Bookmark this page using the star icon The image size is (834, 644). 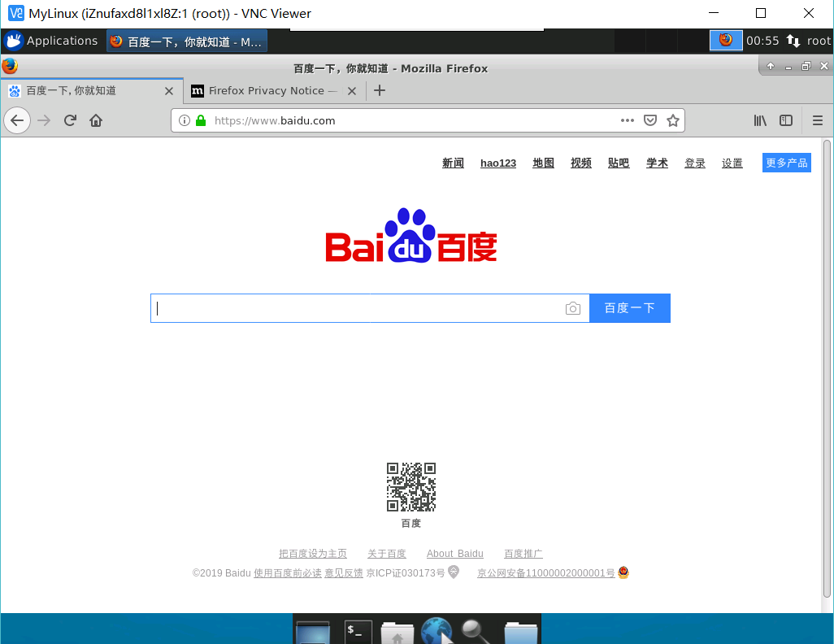tap(673, 120)
